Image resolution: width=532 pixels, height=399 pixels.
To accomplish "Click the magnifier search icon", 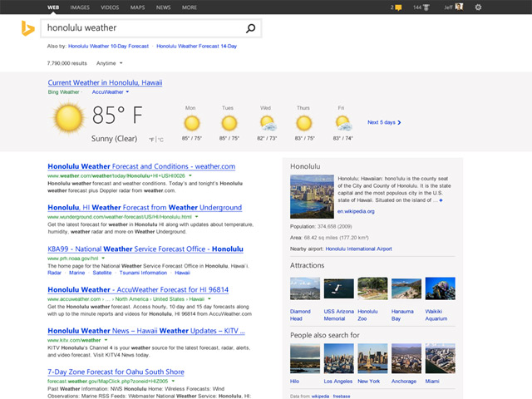I will coord(250,28).
